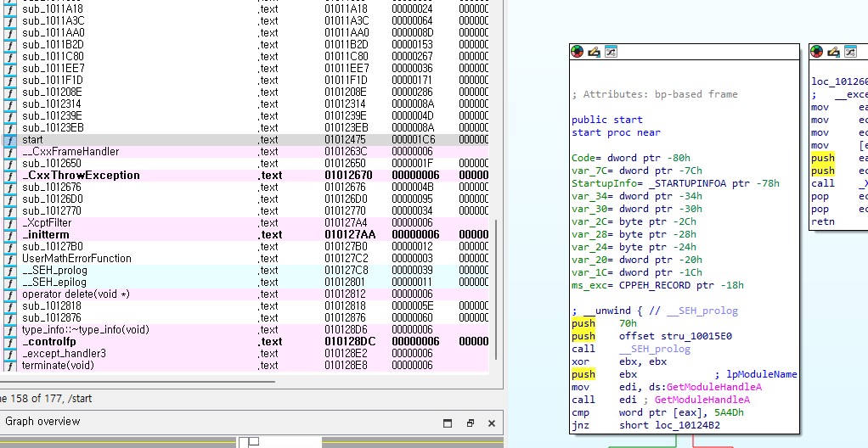Image resolution: width=868 pixels, height=448 pixels.
Task: Click horizontal scrollbar under functions list
Action: pyautogui.click(x=138, y=381)
